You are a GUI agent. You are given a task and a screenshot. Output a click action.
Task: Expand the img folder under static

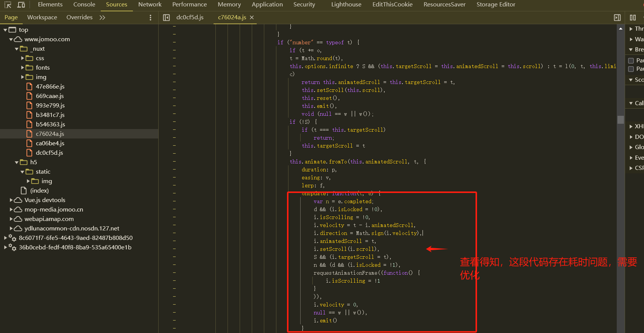pos(28,181)
